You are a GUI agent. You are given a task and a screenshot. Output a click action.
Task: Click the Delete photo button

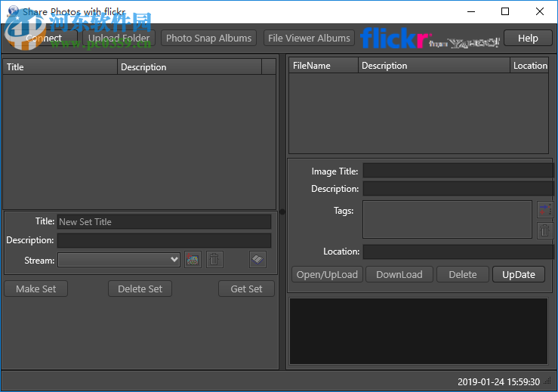point(463,274)
